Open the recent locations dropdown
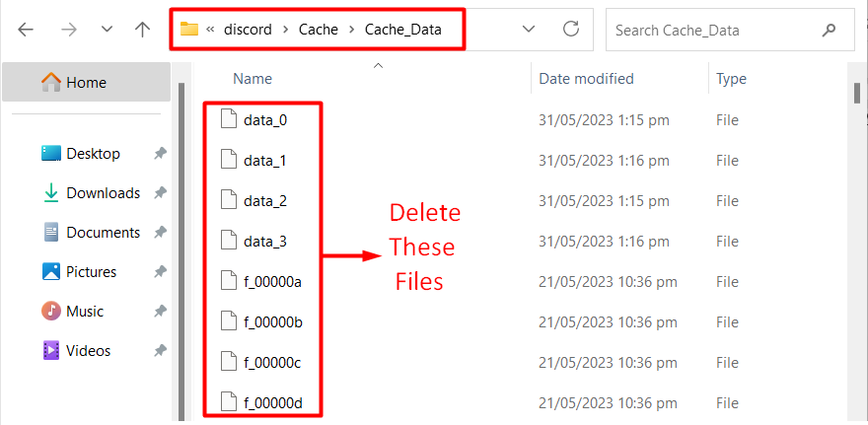Image resolution: width=868 pixels, height=425 pixels. tap(107, 30)
